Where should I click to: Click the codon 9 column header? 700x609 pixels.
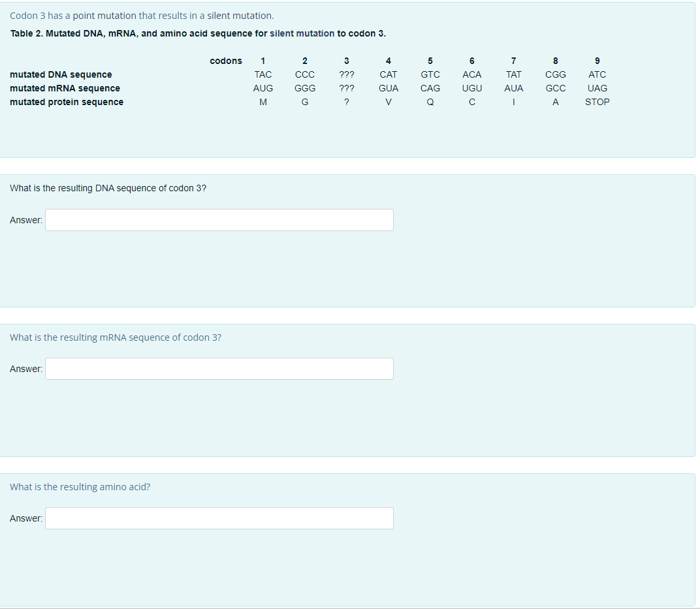597,61
